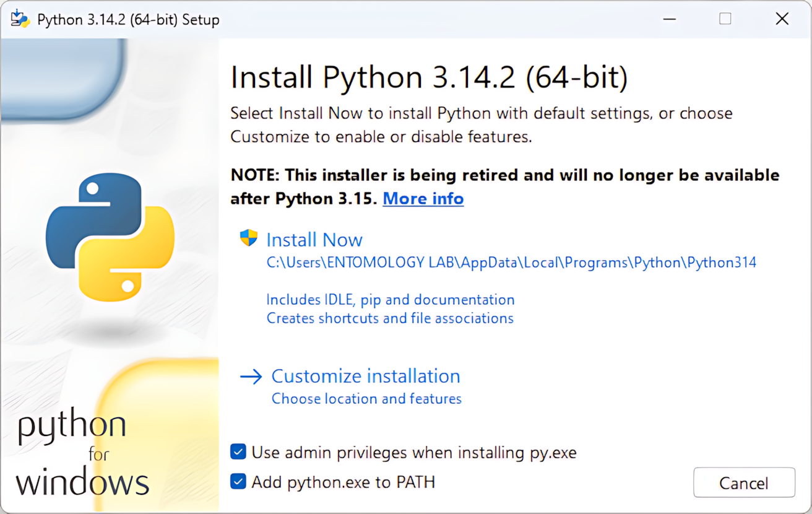Click the disabled maximize button in title bar

(725, 19)
